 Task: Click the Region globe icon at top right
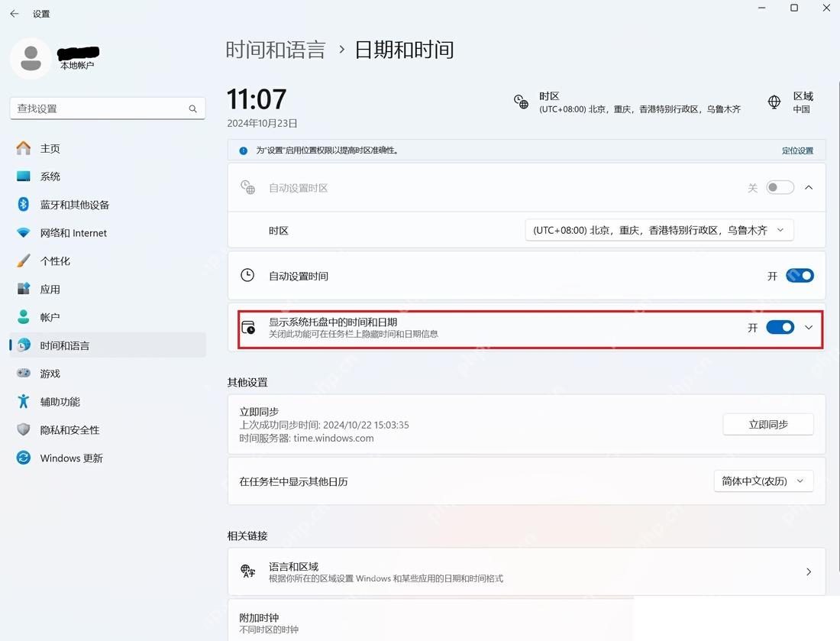click(774, 102)
